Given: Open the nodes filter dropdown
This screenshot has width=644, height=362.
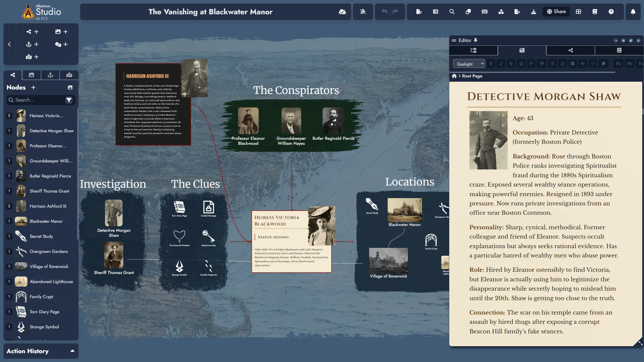Looking at the screenshot, I should coord(69,100).
